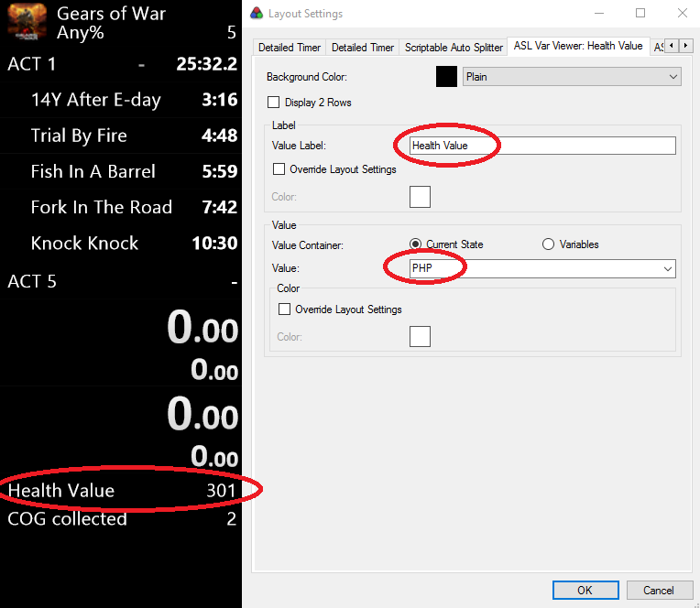Click the Gears of War title text

[x=111, y=14]
